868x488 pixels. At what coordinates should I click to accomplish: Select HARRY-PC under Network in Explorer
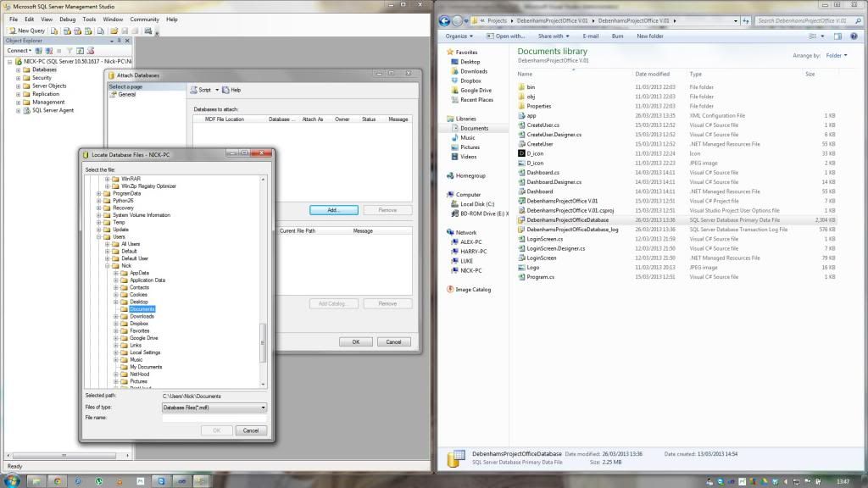click(x=473, y=251)
